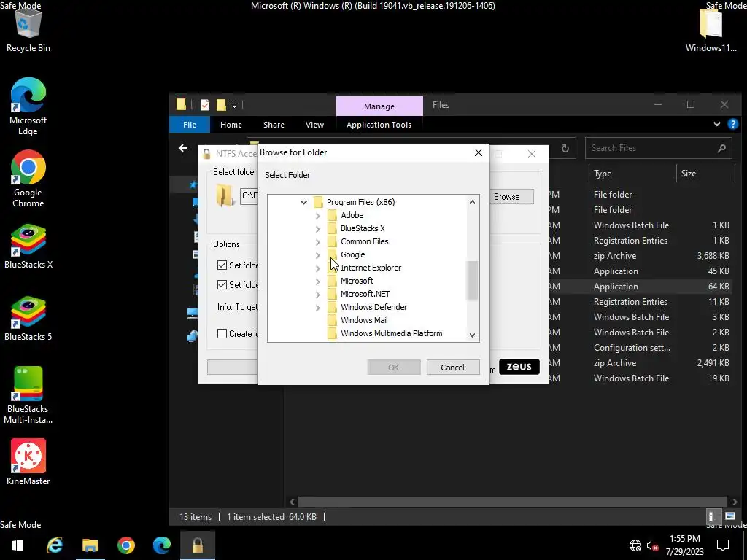Expand the Adobe folder node
Screen dimensions: 747x560
pyautogui.click(x=318, y=216)
